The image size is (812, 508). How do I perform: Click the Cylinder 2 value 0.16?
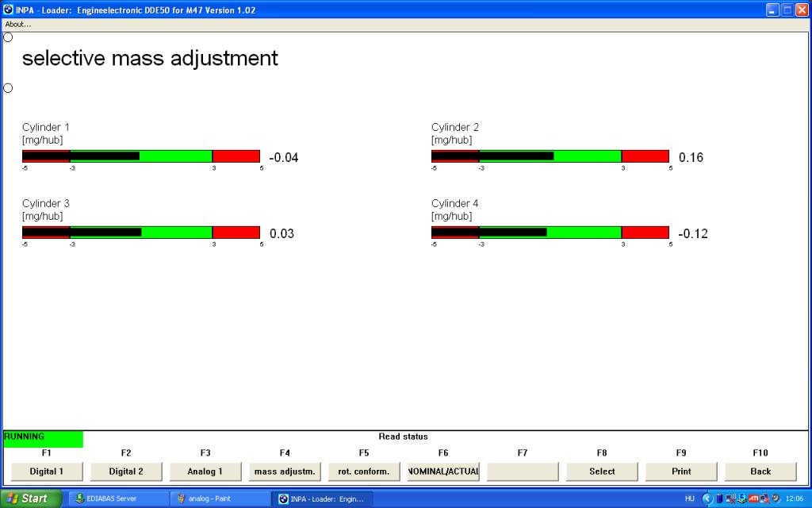pyautogui.click(x=691, y=158)
